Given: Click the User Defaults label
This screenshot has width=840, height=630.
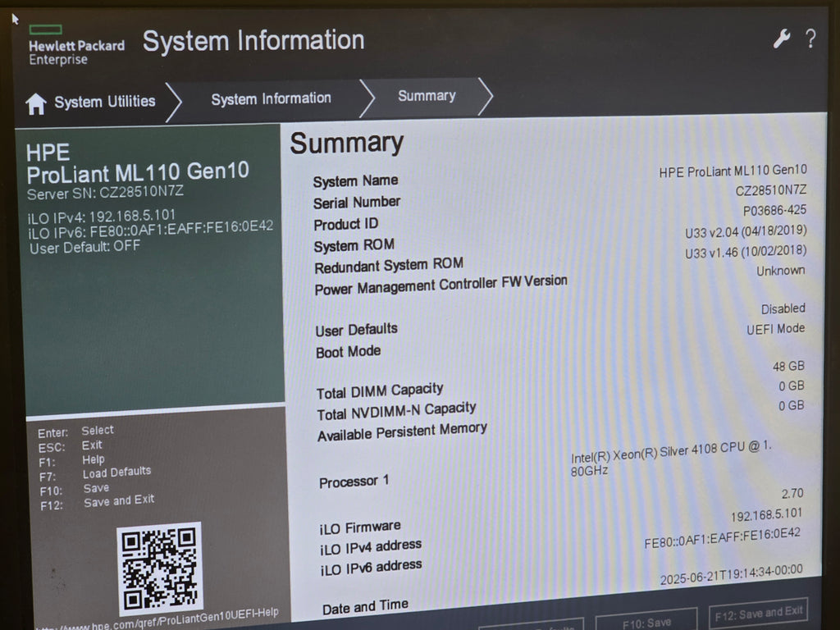Looking at the screenshot, I should [356, 330].
